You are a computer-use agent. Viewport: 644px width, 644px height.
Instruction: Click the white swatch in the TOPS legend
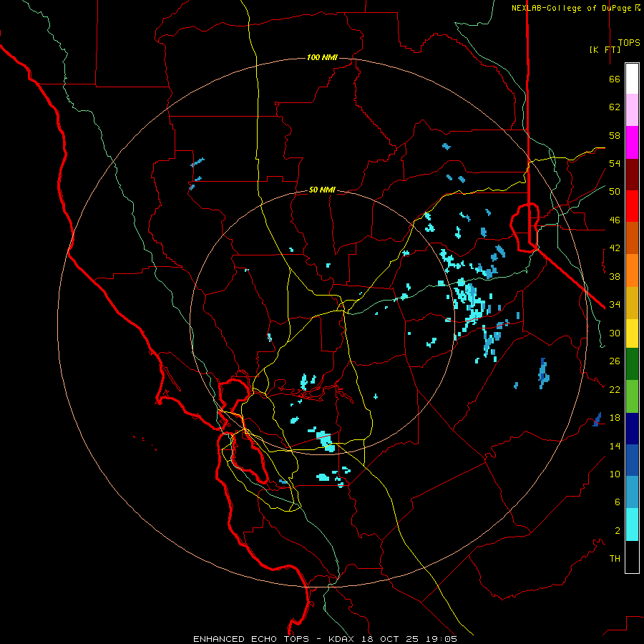point(632,79)
